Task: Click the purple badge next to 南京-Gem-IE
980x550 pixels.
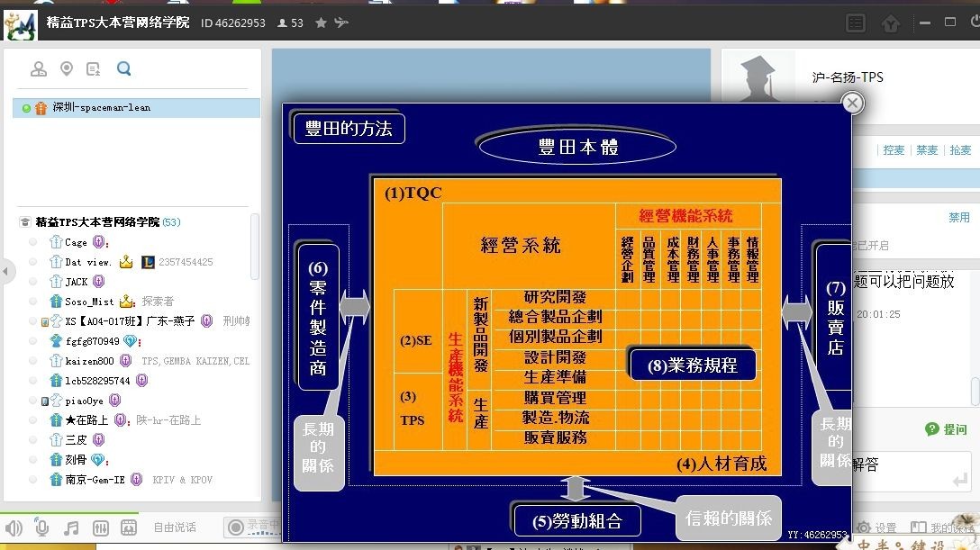Action: tap(137, 479)
